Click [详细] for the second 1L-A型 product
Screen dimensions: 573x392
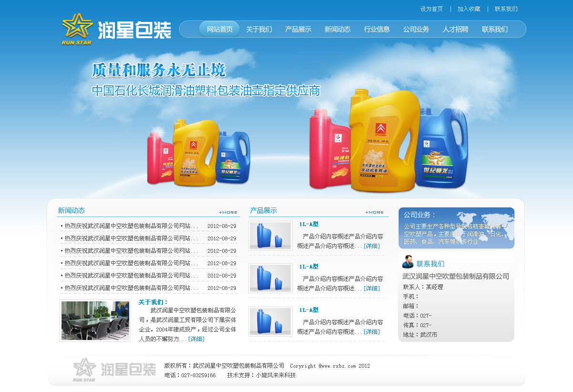(x=372, y=288)
